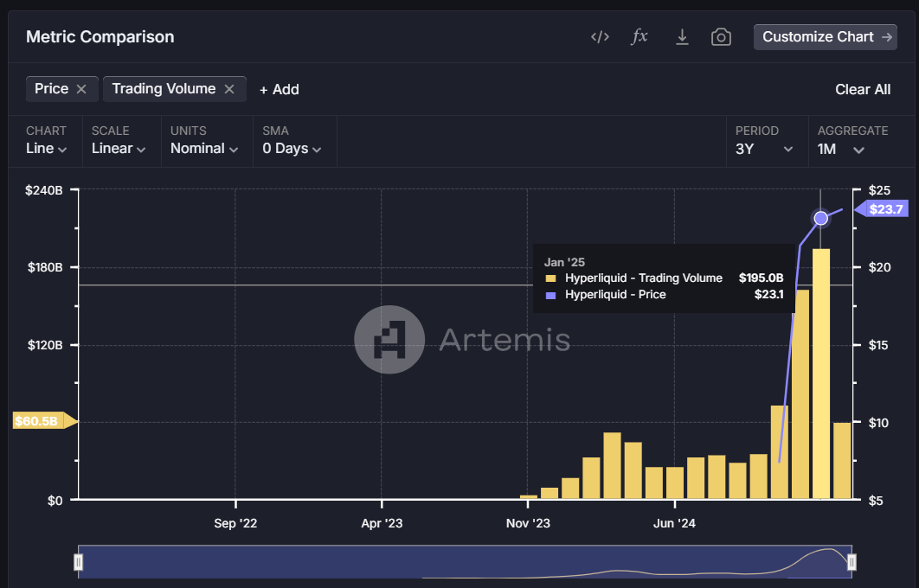Click the right range slider handle
Screen dimensions: 919x588
tap(852, 563)
